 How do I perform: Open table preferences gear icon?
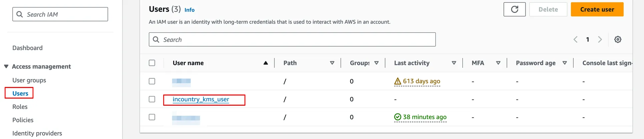pos(618,39)
